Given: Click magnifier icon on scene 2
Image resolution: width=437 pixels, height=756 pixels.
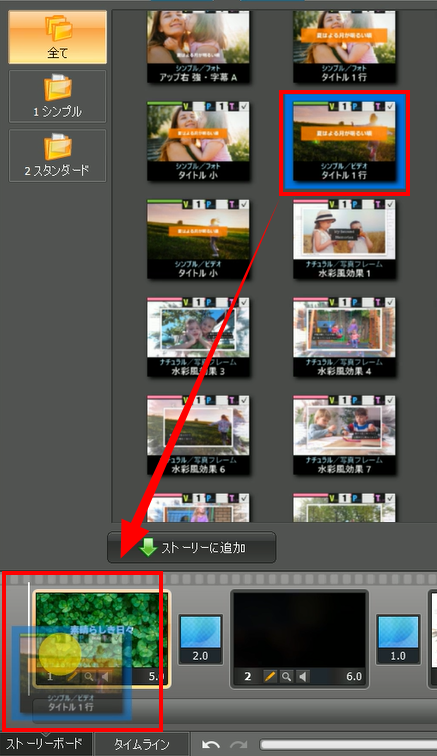Looking at the screenshot, I should coord(287,676).
